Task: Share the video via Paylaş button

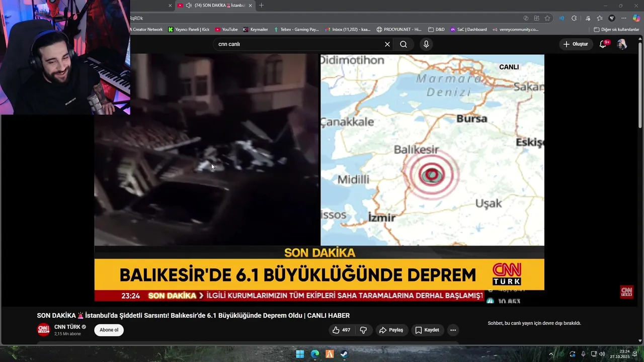Action: [x=391, y=330]
